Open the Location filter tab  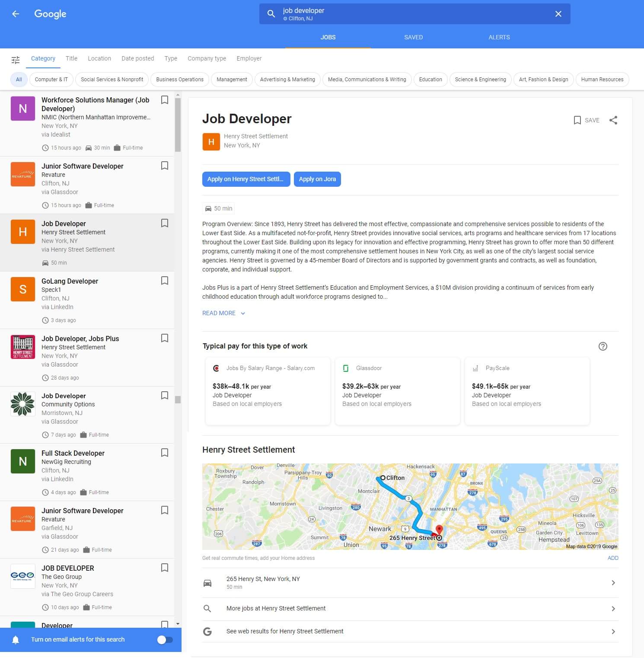(99, 58)
